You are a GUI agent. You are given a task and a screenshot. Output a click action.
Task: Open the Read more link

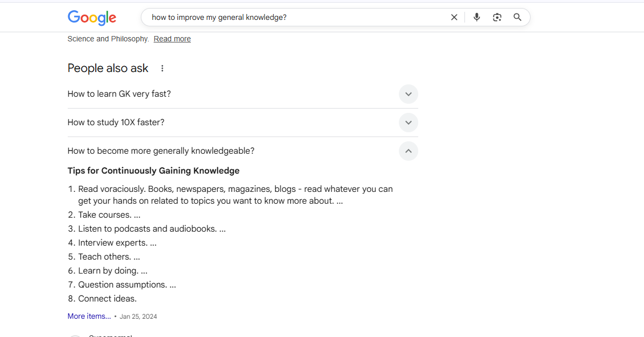coord(172,38)
